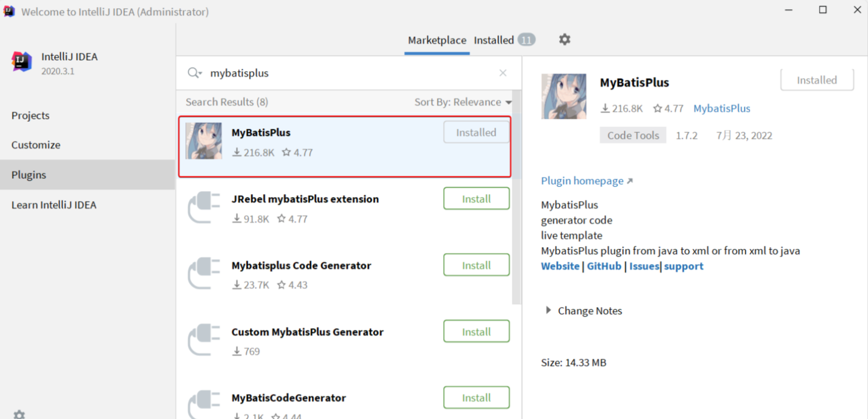Click the IntelliJ IDEA logo in sidebar
This screenshot has width=868, height=419.
pyautogui.click(x=22, y=62)
